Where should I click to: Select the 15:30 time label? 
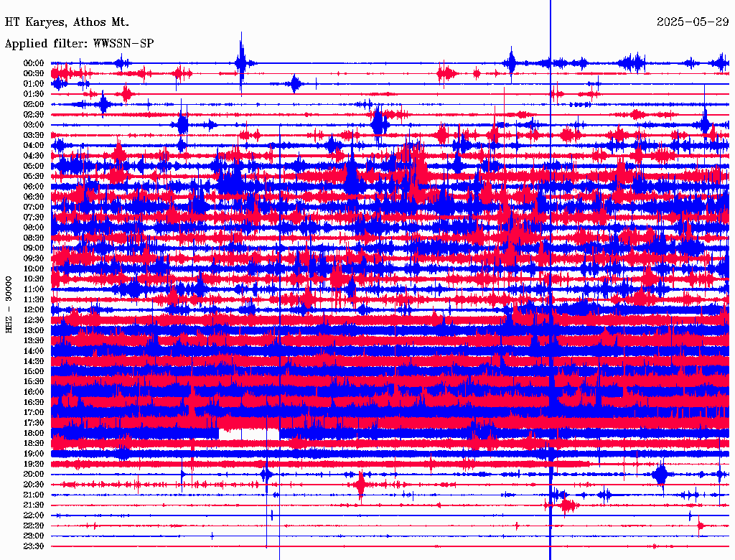point(34,382)
